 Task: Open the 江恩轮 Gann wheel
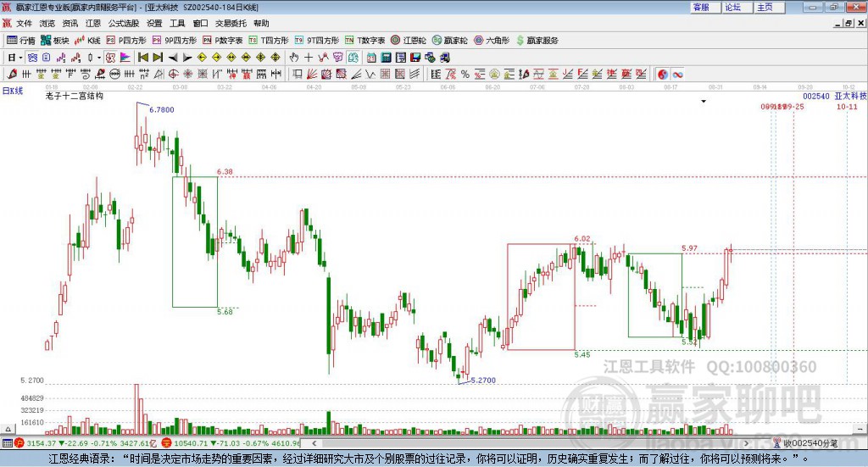click(x=409, y=41)
